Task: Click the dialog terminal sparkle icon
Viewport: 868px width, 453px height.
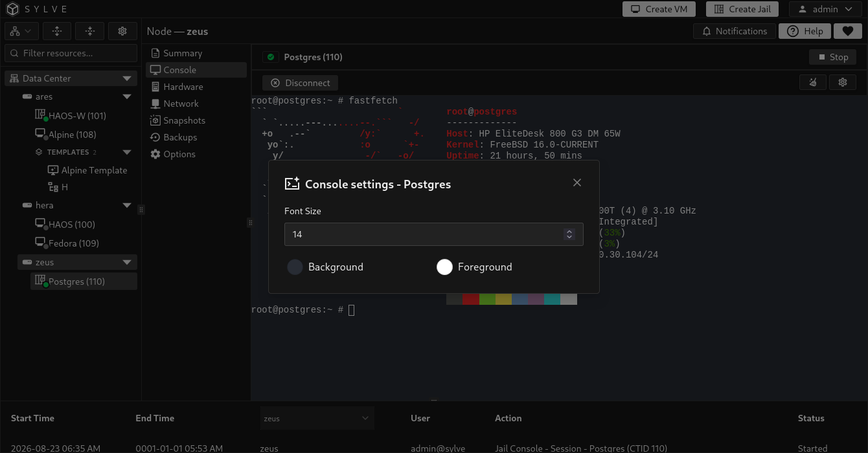Action: point(292,184)
